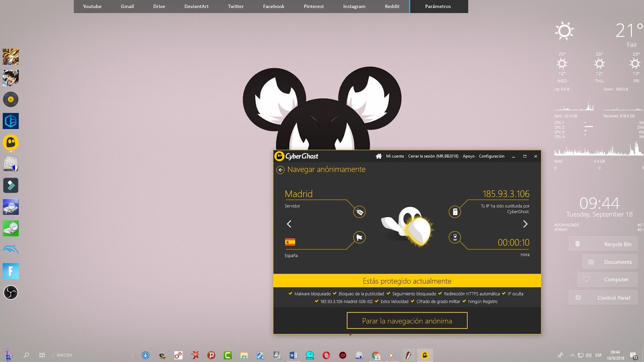The image size is (644, 362).
Task: Open the Gmail link in the top bar
Action: coord(127,6)
